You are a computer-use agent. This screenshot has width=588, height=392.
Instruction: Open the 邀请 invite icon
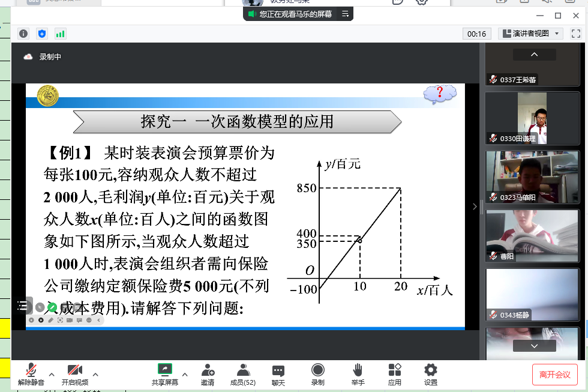(208, 374)
